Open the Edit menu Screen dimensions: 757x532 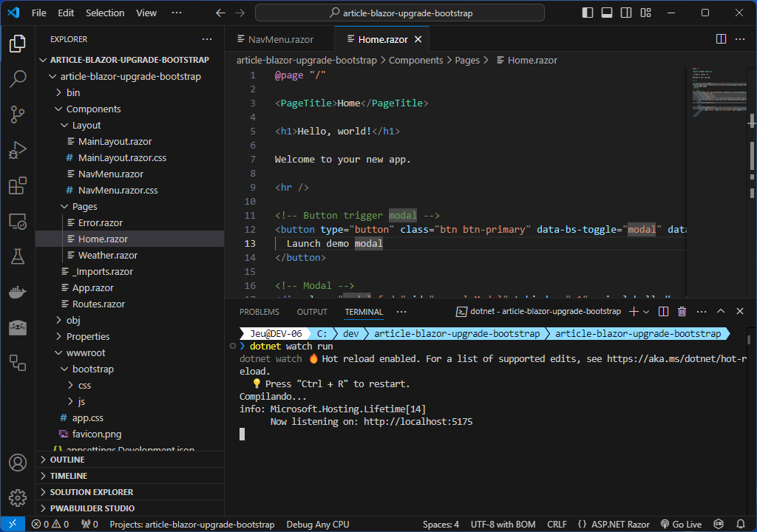pos(66,13)
